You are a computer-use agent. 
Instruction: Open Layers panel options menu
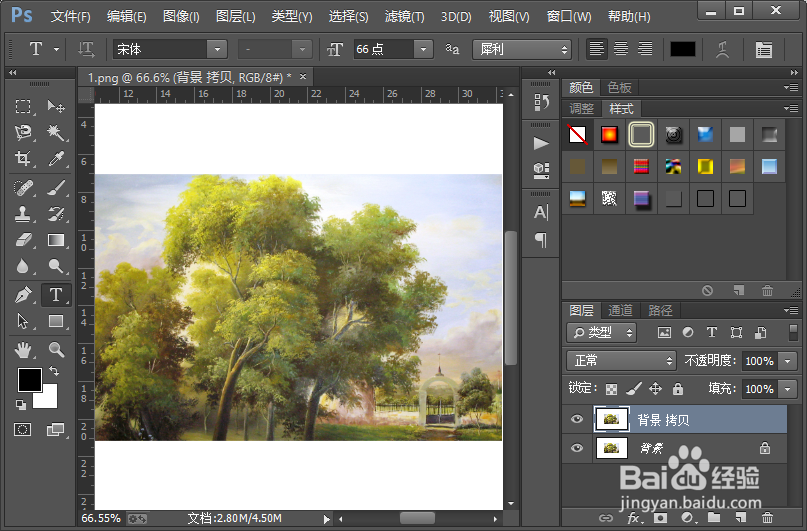point(791,310)
